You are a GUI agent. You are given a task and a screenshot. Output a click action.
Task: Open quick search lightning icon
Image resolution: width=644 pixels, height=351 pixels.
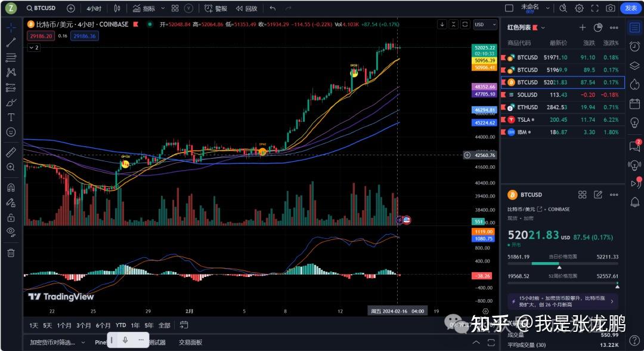563,8
